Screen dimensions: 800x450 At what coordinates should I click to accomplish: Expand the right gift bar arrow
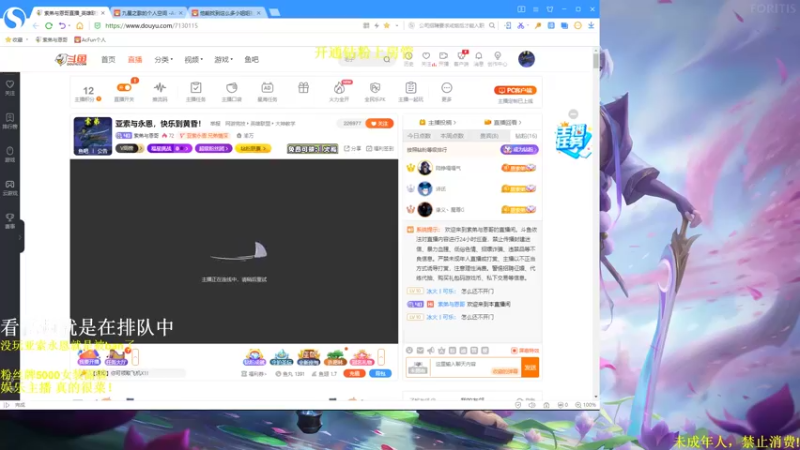[381, 357]
